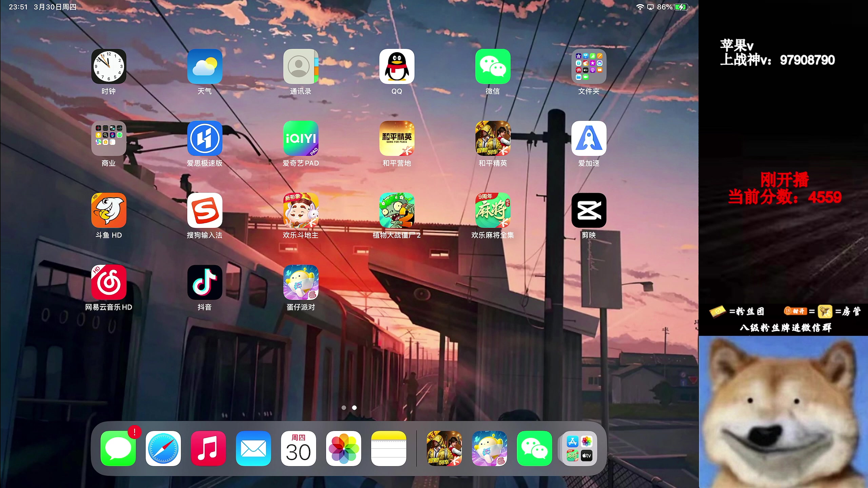868x488 pixels.
Task: Click the Shiba dog webcam image
Action: tap(783, 412)
